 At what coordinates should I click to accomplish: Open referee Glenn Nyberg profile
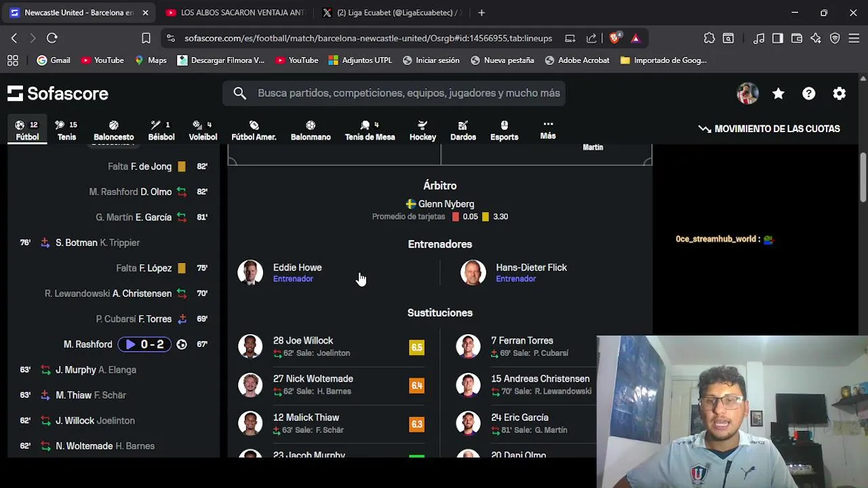click(x=440, y=204)
